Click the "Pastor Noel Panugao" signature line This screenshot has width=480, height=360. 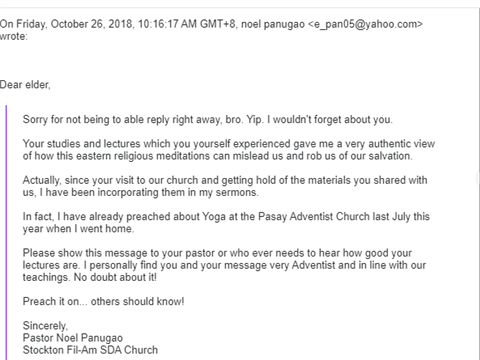pos(73,338)
